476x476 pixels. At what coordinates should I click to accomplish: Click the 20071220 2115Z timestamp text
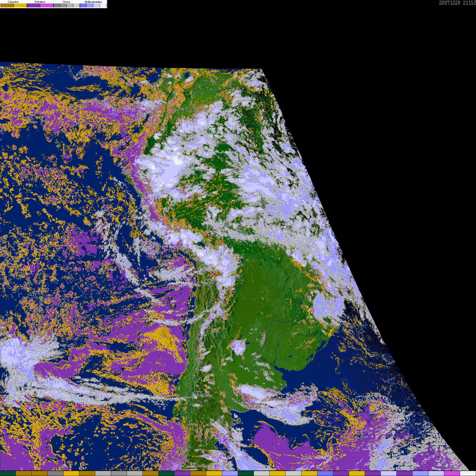[x=457, y=3]
